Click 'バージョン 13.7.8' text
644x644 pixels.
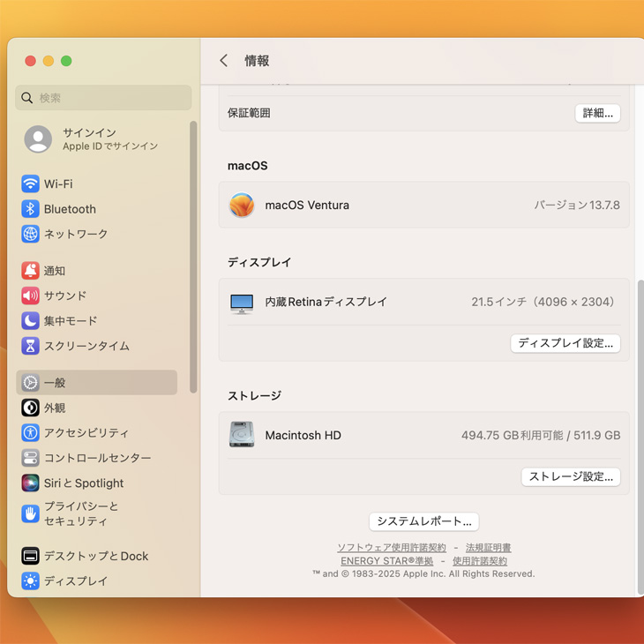tap(577, 205)
